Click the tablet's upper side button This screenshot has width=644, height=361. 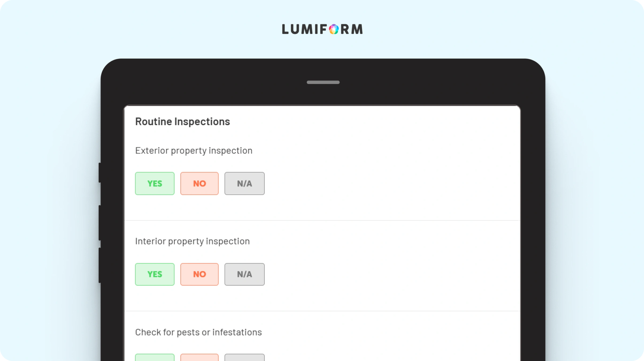coord(100,173)
